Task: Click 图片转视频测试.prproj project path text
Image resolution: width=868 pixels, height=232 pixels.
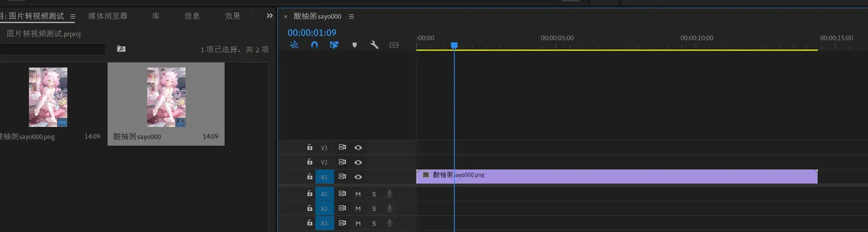Action: (43, 34)
